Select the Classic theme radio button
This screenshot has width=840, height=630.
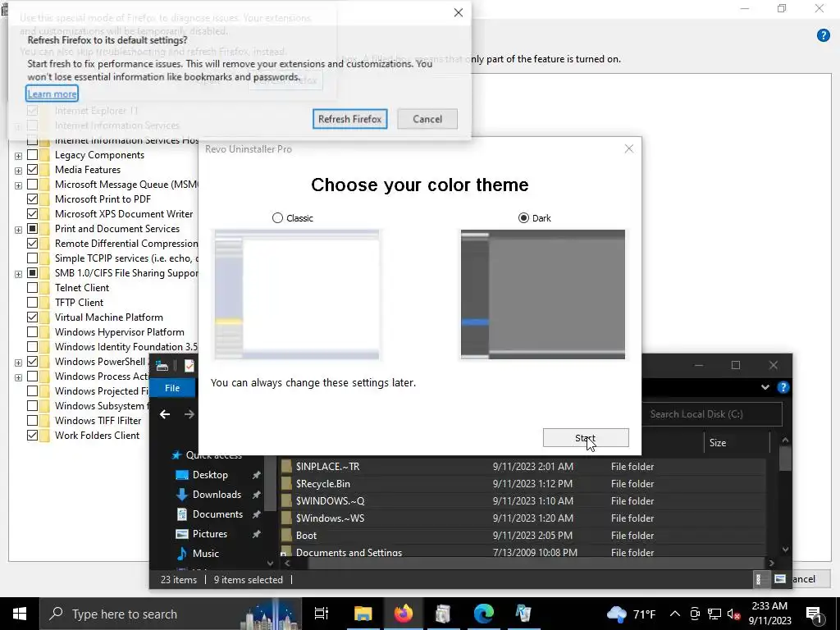[x=277, y=218]
